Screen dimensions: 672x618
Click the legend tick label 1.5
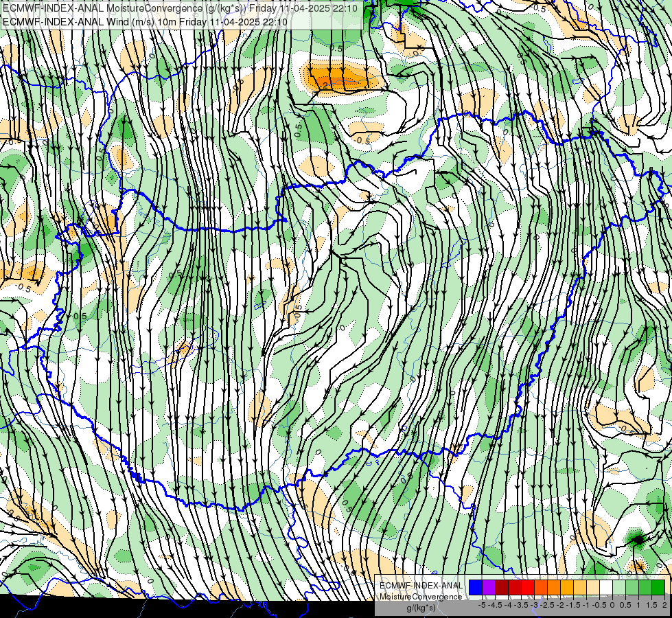652,605
